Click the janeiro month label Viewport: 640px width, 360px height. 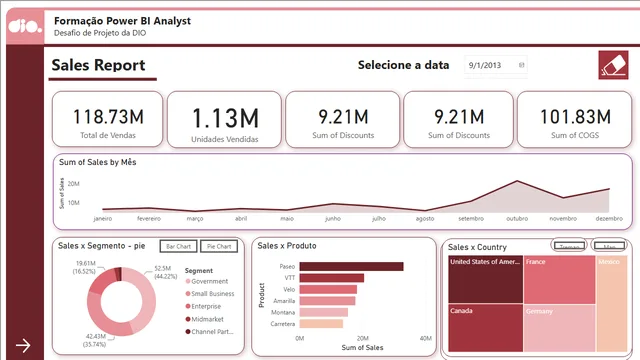[x=102, y=219]
